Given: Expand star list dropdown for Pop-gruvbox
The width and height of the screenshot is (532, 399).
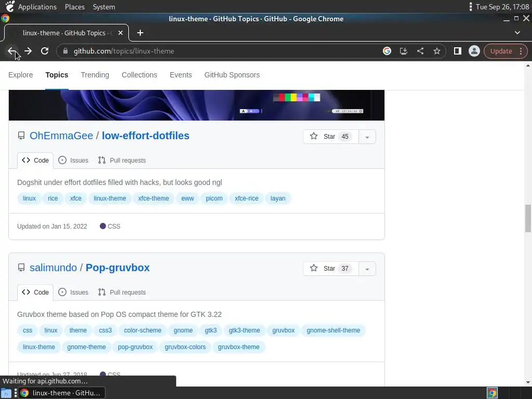Looking at the screenshot, I should [x=367, y=269].
